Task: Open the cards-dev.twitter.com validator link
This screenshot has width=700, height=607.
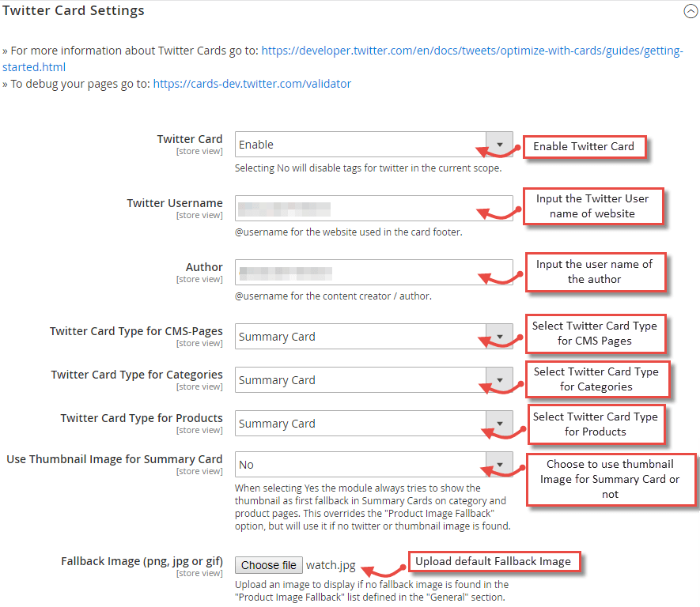Action: [252, 84]
